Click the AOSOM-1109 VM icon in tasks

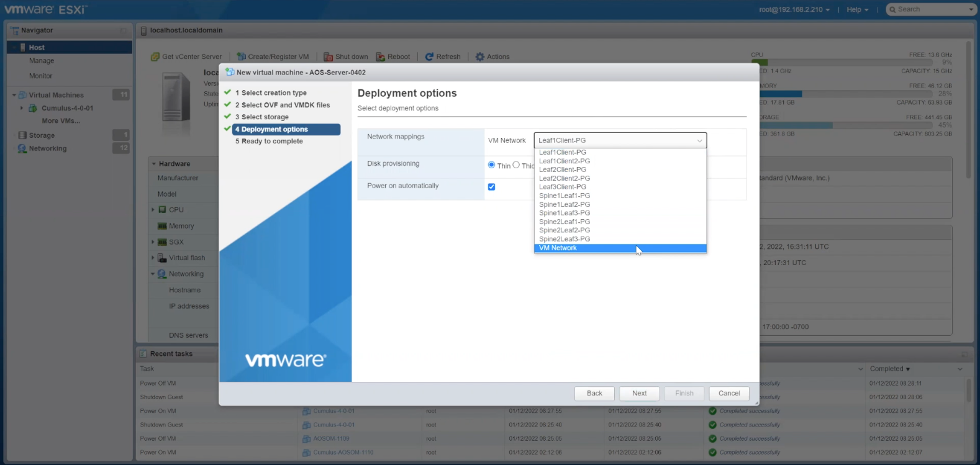point(307,438)
